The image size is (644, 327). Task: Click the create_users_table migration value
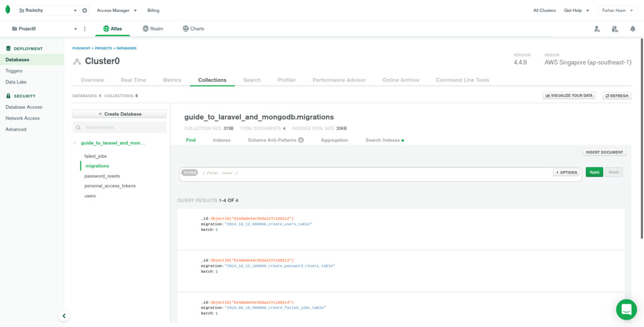268,224
